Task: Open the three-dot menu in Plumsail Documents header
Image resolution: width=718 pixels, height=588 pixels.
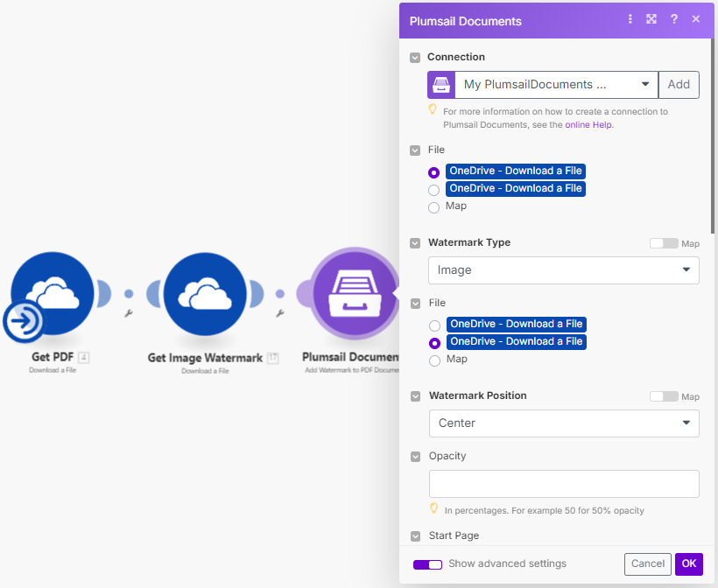Action: [x=630, y=18]
